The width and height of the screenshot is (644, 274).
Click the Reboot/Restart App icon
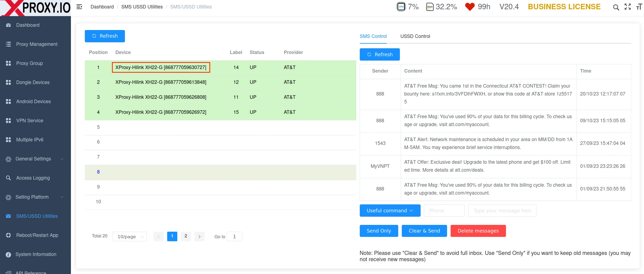8,235
